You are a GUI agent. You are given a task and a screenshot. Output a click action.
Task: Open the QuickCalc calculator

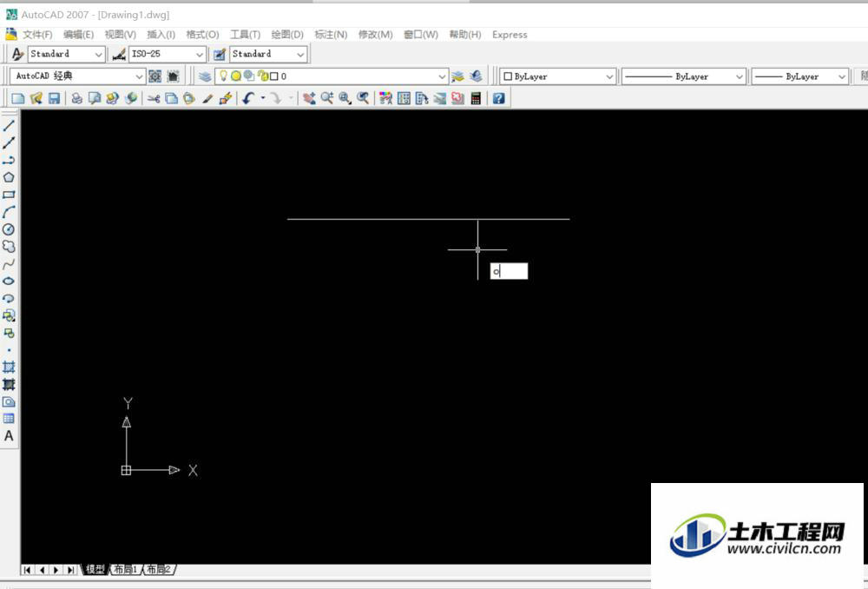tap(476, 99)
